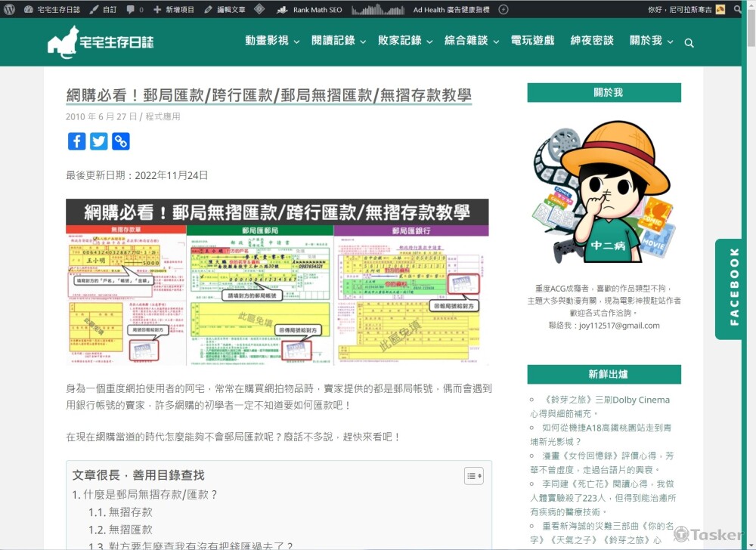Select 電玩遊戲 in the navigation menu
Image resolution: width=756 pixels, height=550 pixels.
click(x=534, y=42)
